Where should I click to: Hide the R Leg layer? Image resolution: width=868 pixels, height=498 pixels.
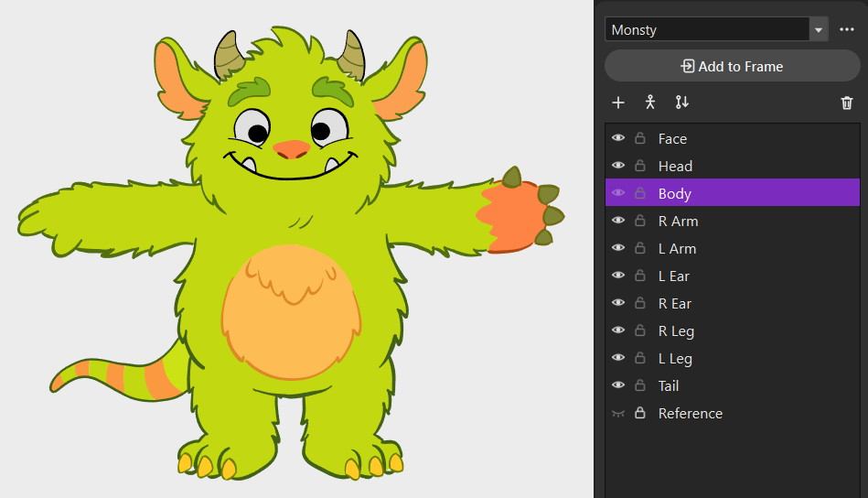[x=618, y=330]
